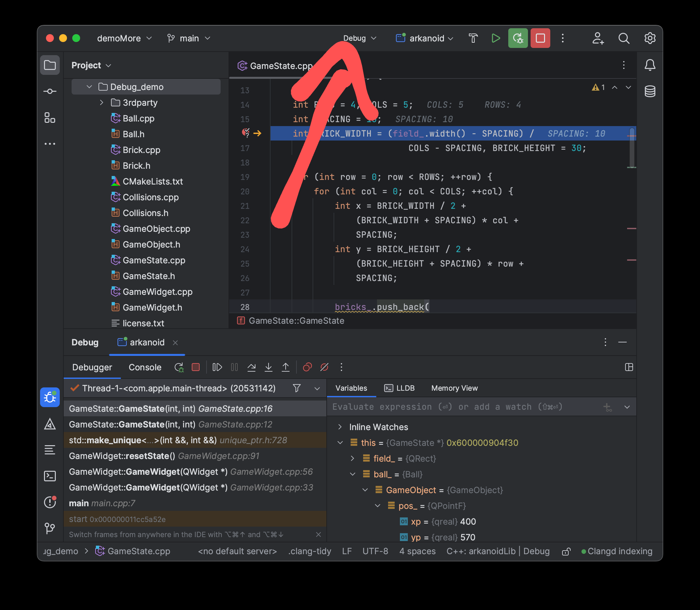
Task: Toggle breakpoint on line 16 gutter
Action: 246,133
